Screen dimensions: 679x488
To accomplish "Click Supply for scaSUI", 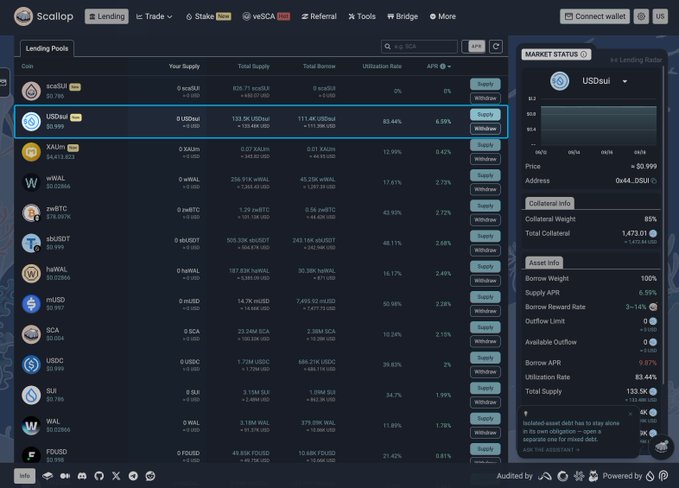I will pos(485,84).
